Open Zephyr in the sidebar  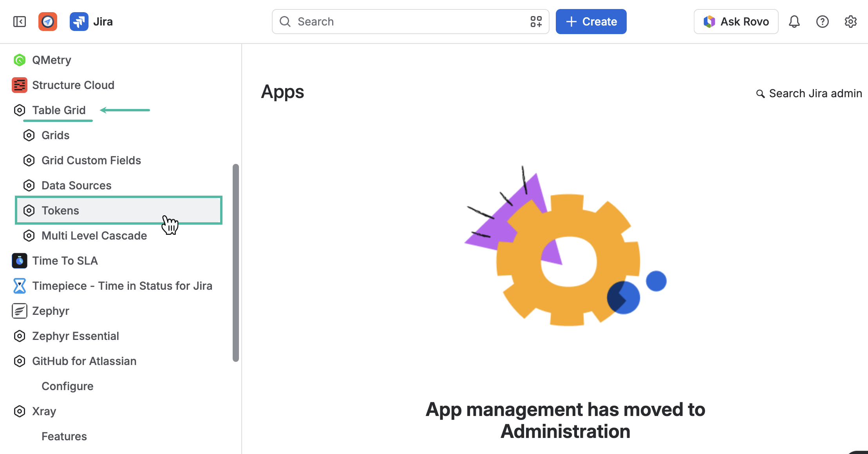(x=51, y=311)
